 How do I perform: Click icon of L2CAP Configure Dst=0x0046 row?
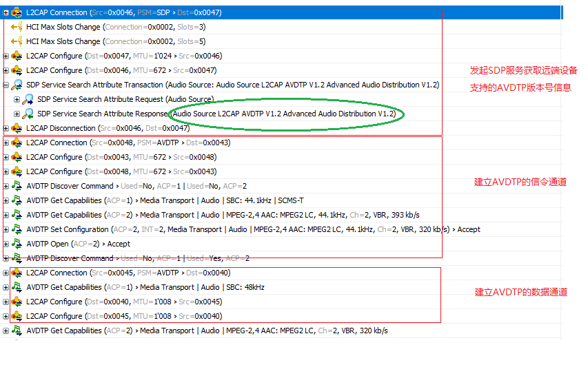(x=17, y=70)
